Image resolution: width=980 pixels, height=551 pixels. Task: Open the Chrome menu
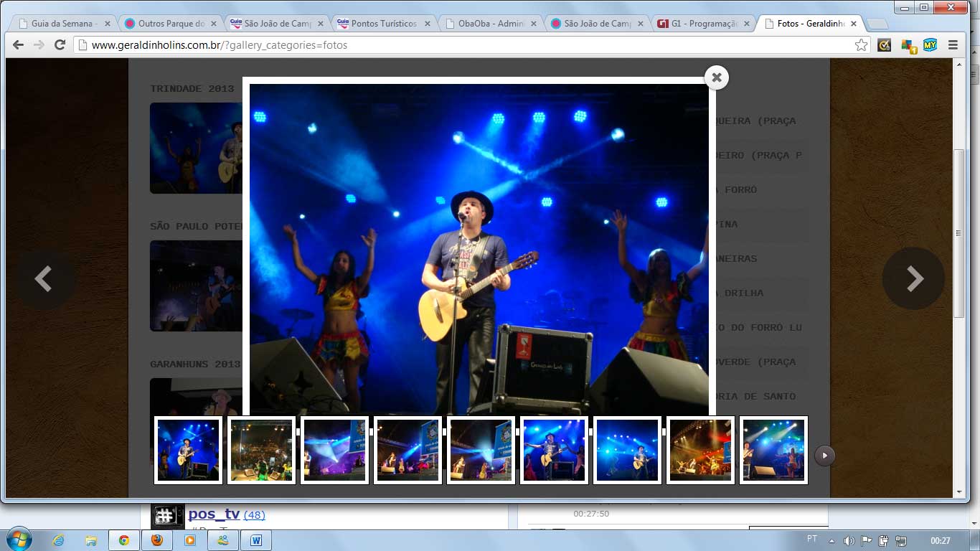[953, 44]
